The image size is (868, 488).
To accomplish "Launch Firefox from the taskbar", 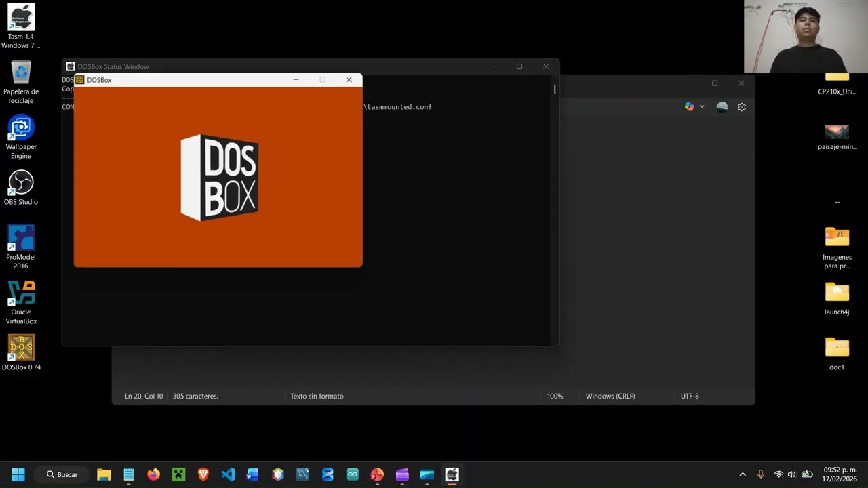I will point(154,474).
